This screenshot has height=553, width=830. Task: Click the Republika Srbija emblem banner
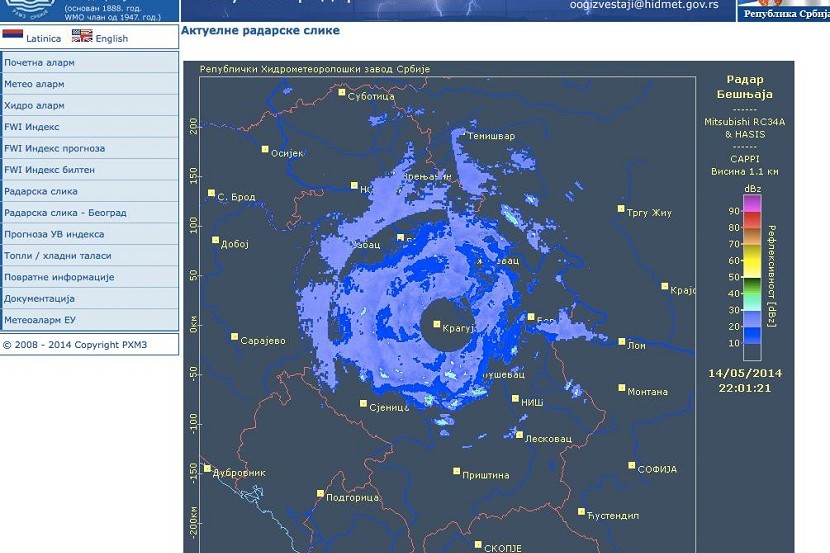[x=783, y=10]
